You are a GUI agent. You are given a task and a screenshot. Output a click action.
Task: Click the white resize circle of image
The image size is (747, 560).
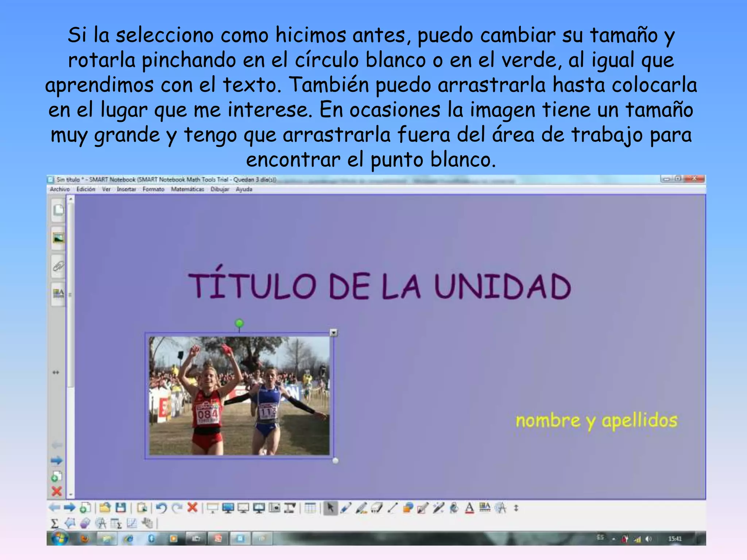[x=336, y=460]
